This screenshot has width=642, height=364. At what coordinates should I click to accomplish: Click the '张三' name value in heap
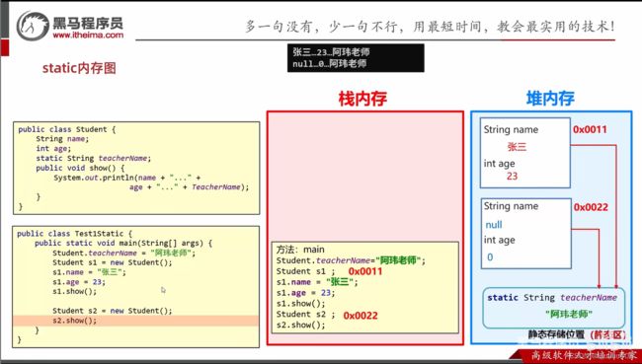517,146
